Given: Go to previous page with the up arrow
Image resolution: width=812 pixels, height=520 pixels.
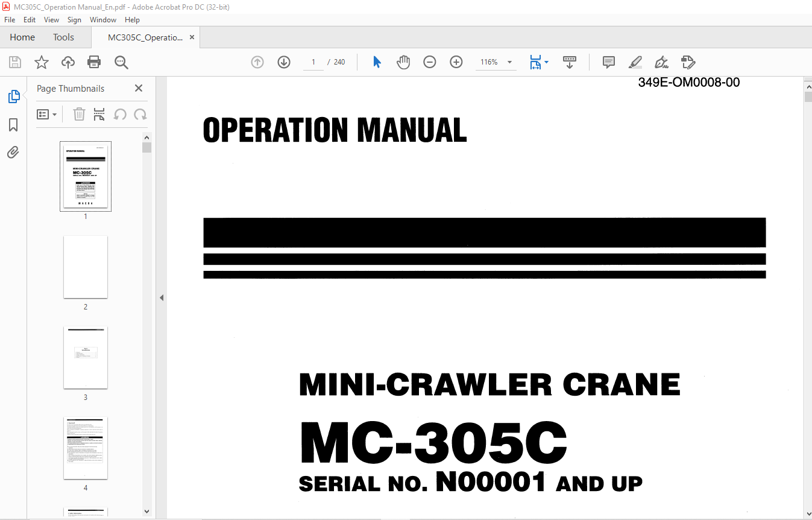Looking at the screenshot, I should pos(257,62).
